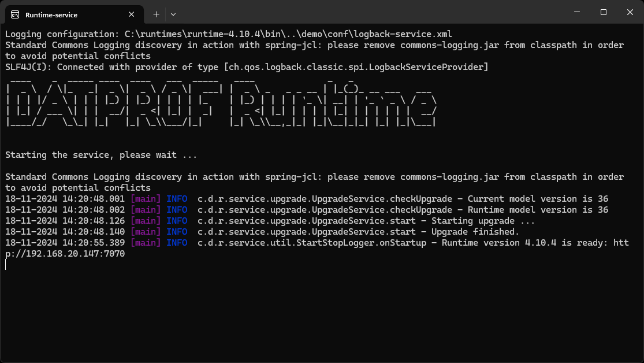Click the SLF4J(I) provider line
This screenshot has width=644, height=363.
click(x=247, y=67)
